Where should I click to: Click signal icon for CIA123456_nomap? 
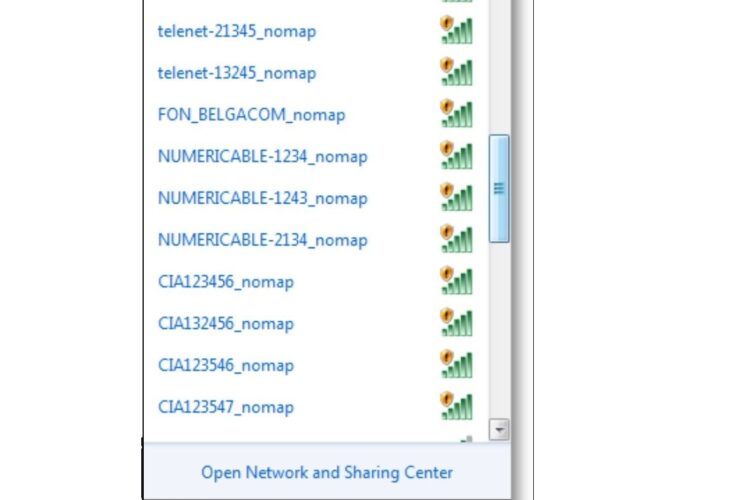(x=456, y=280)
